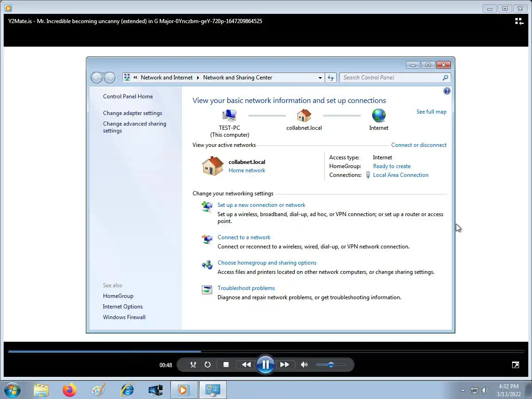Click the dual-monitor app taskbar icon
The width and height of the screenshot is (532, 399).
(x=156, y=390)
